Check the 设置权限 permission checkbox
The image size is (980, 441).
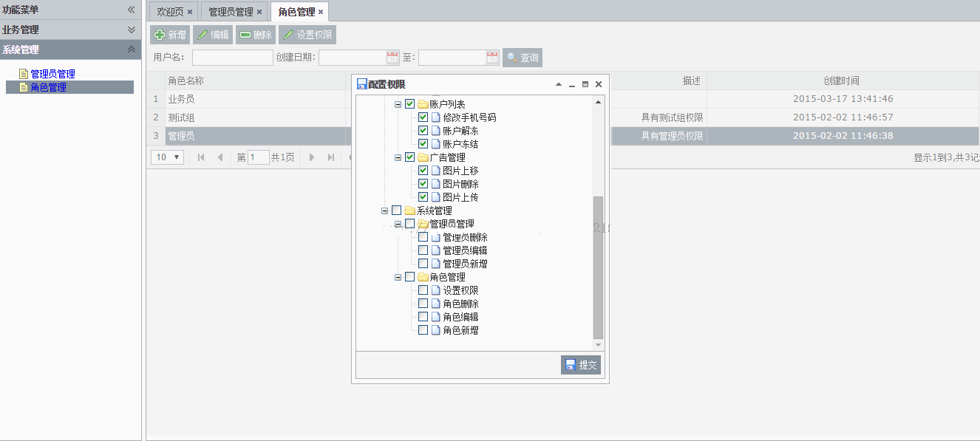[x=423, y=290]
